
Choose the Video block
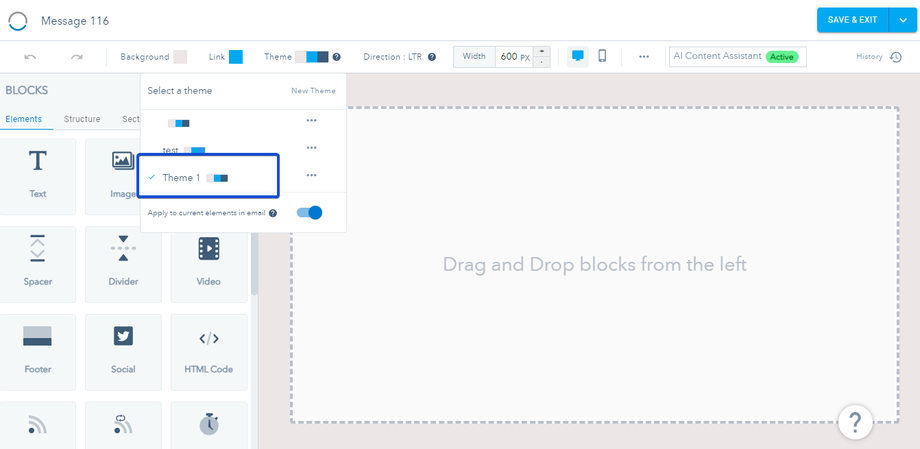(209, 265)
